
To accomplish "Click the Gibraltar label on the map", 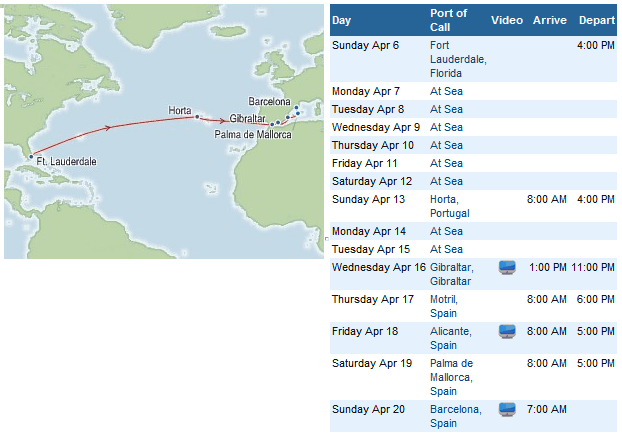I will 246,119.
